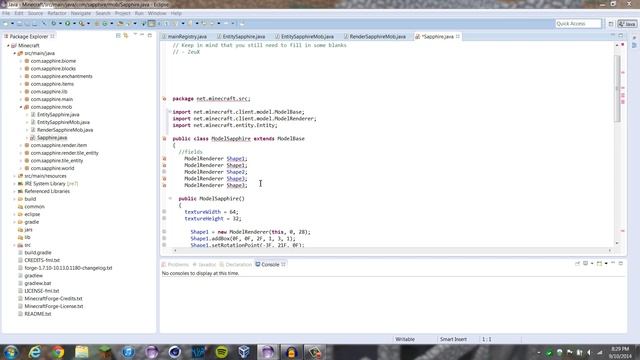Click error marker beside package declaration
640x360 pixels.
164,99
